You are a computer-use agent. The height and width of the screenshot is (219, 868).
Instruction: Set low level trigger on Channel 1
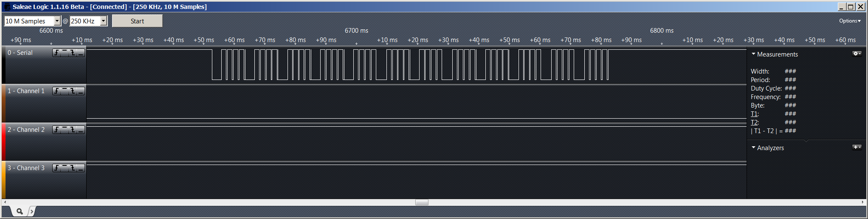coord(81,91)
